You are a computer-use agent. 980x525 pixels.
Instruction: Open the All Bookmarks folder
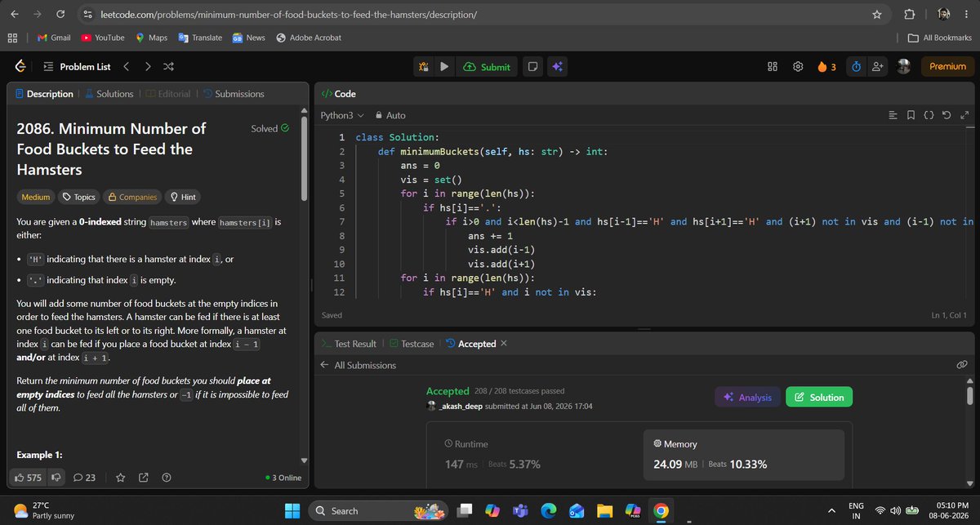point(940,38)
